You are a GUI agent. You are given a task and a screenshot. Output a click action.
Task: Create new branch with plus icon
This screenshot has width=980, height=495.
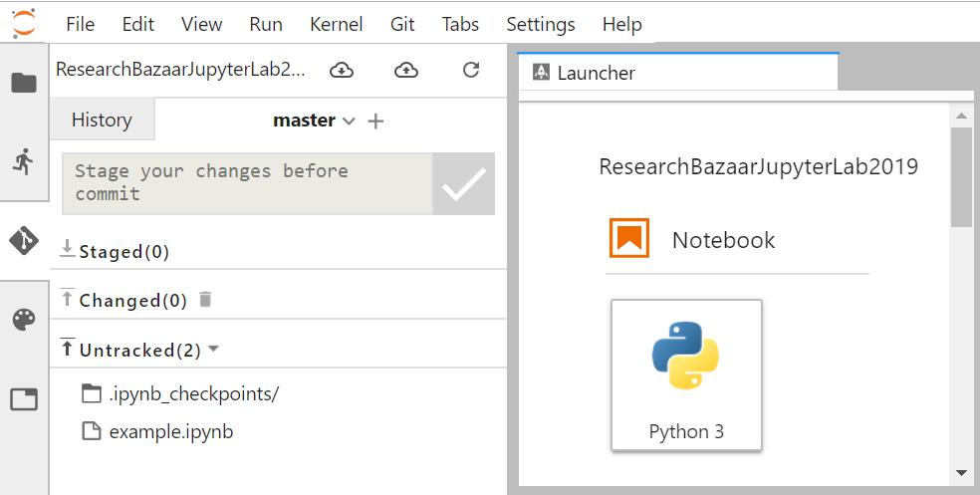point(375,121)
